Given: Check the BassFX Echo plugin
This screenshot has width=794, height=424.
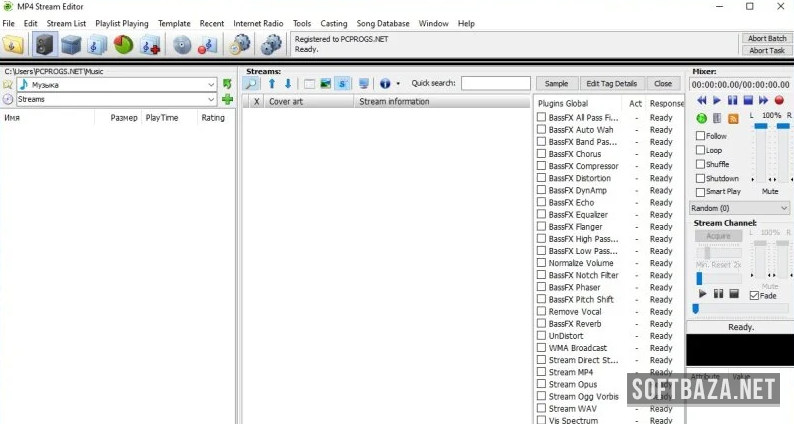Looking at the screenshot, I should (541, 203).
